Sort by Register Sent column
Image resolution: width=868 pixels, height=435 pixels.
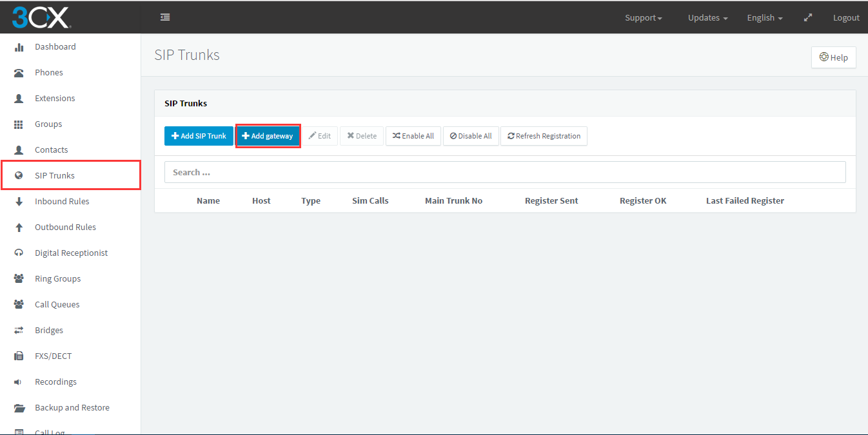click(551, 201)
